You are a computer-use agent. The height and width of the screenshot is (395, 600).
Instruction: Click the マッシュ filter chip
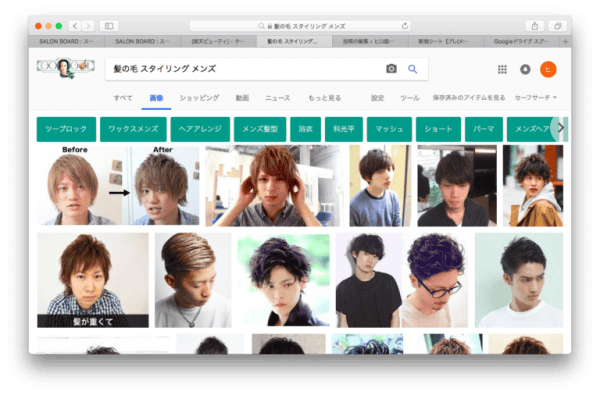pyautogui.click(x=389, y=129)
